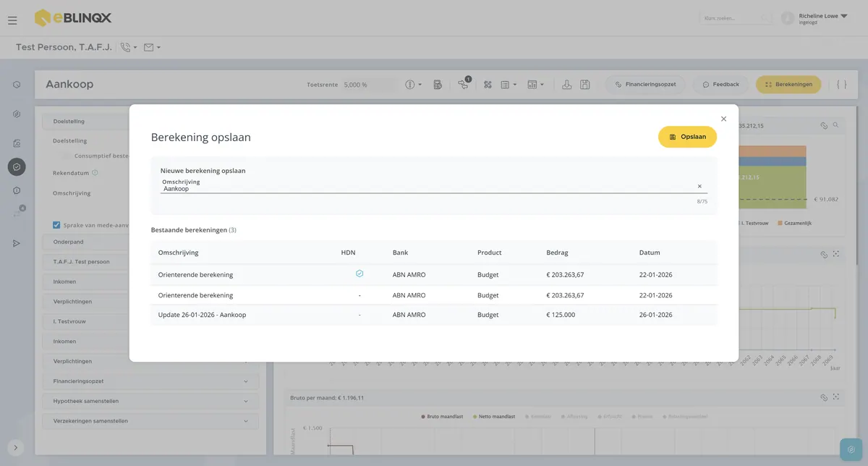868x466 pixels.
Task: Open the curly braces icon in Aankoop toolbar
Action: pos(841,85)
